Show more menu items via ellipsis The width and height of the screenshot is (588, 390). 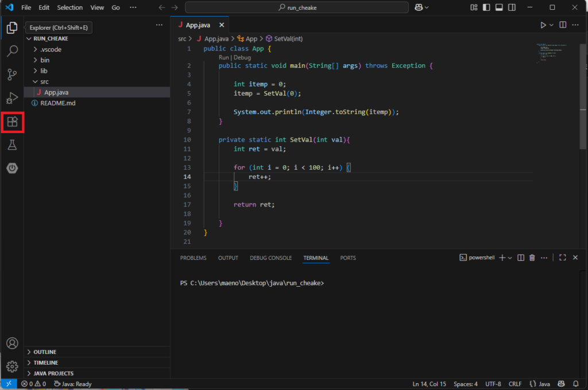pyautogui.click(x=133, y=7)
